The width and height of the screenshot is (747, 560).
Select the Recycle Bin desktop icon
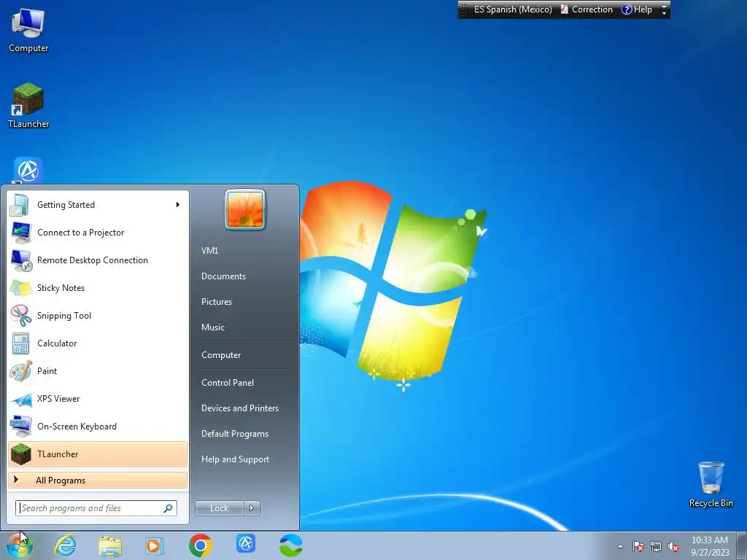[711, 484]
